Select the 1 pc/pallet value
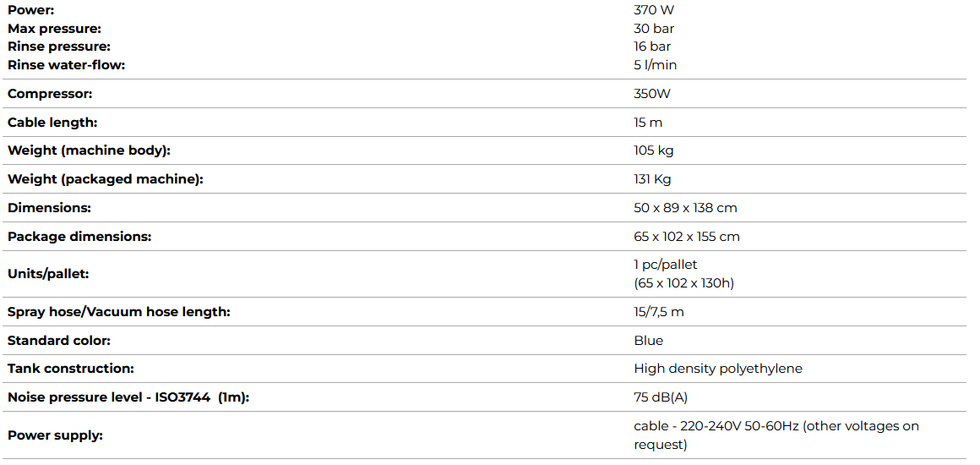980x465 pixels. coord(666,265)
